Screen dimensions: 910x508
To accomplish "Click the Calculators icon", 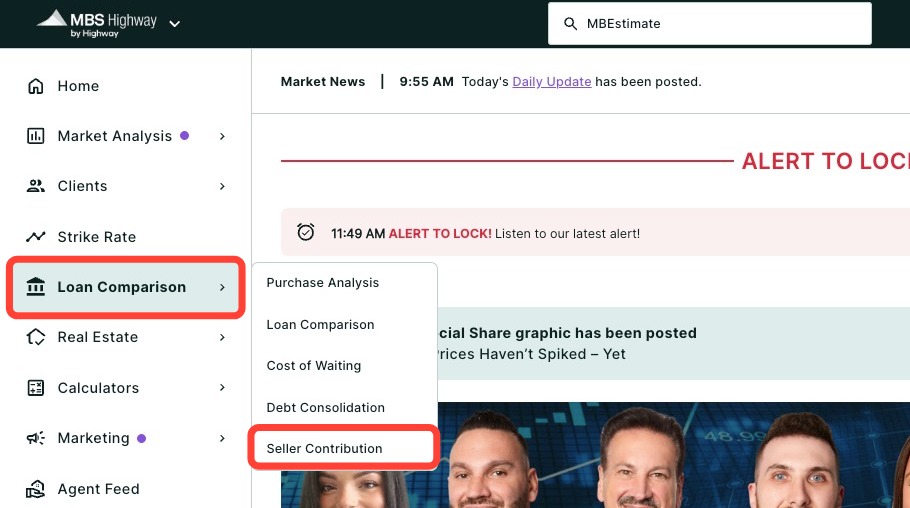I will 36,387.
